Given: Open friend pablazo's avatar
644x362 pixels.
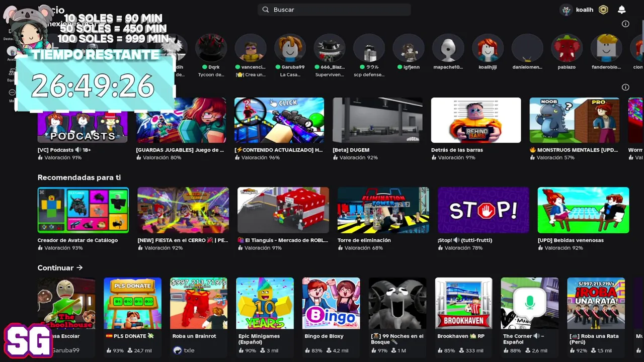Looking at the screenshot, I should point(567,48).
